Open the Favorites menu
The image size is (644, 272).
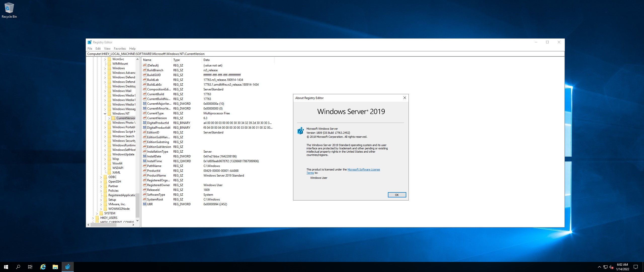[x=120, y=49]
